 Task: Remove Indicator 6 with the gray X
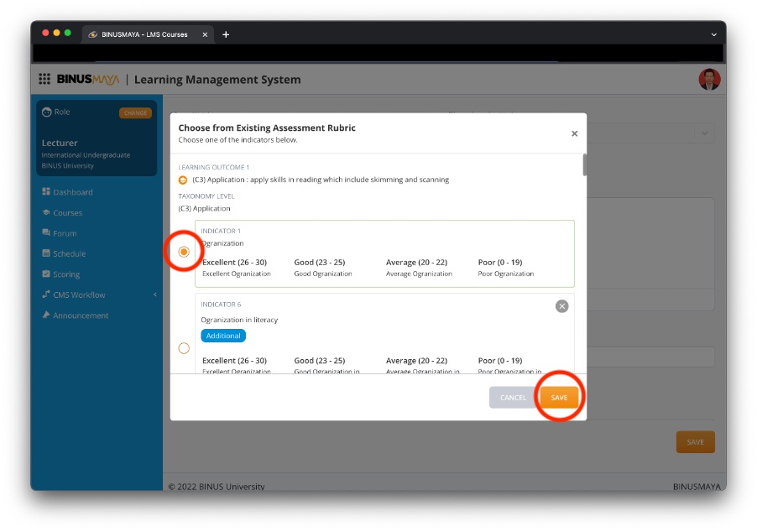coord(561,306)
